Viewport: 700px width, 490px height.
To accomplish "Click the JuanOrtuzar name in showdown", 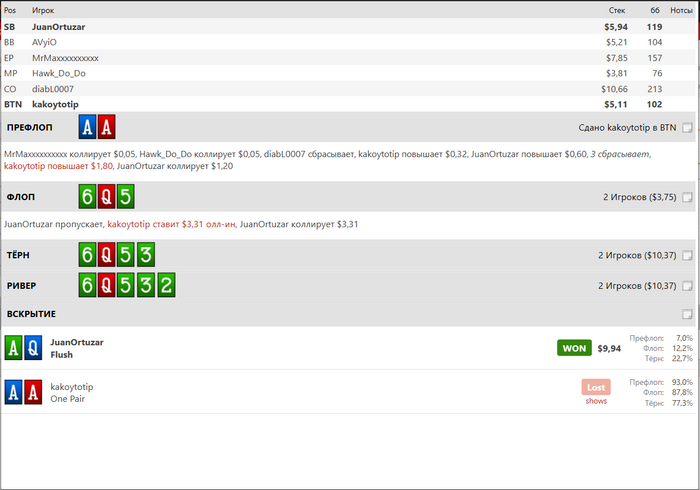I will click(77, 342).
